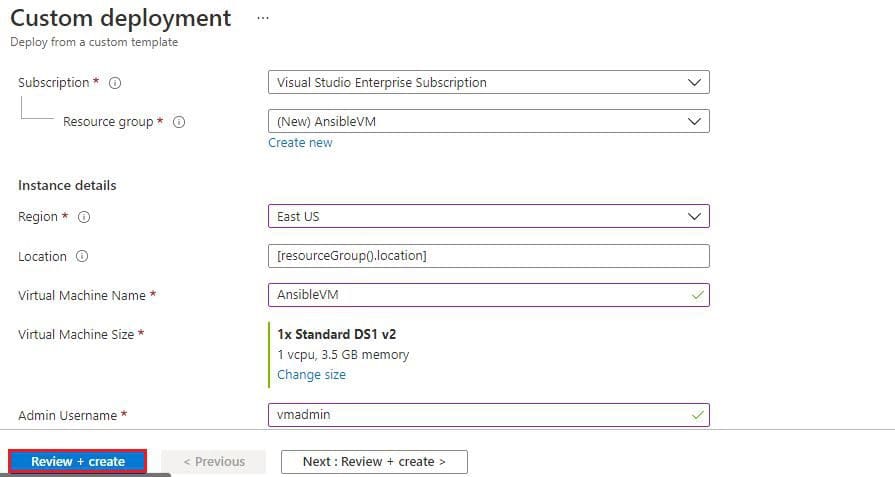Click the Admin Username field with vmadmin

[x=489, y=415]
